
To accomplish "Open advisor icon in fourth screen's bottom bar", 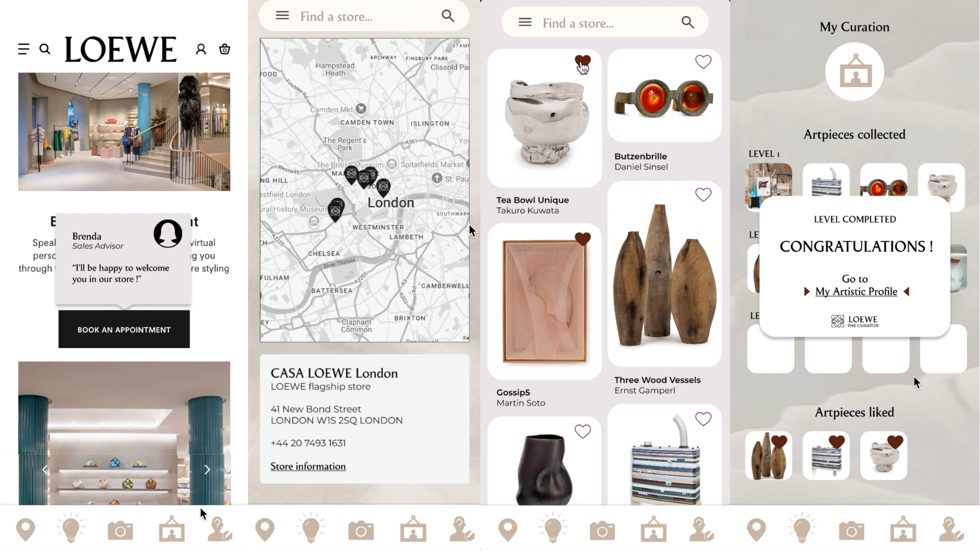I will [x=951, y=529].
